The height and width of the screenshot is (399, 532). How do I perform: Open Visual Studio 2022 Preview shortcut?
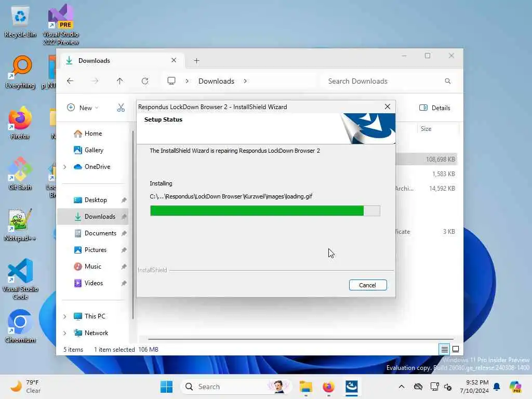point(61,24)
